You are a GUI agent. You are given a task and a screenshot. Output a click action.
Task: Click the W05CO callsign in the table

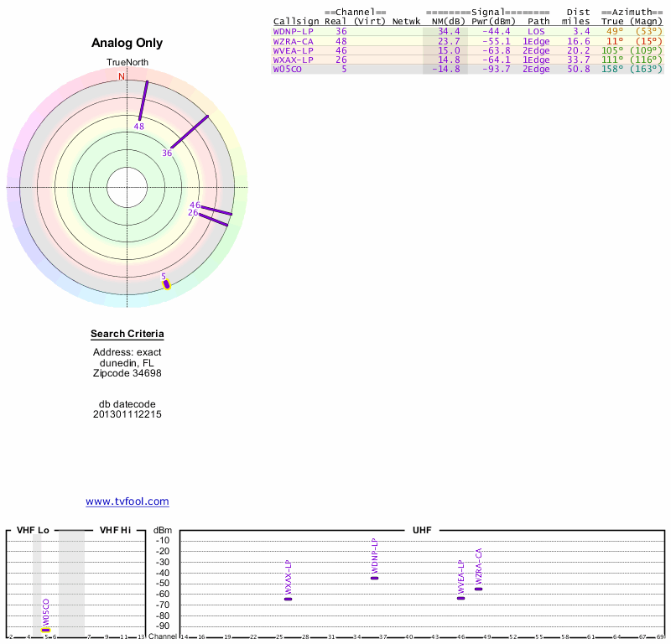pyautogui.click(x=286, y=69)
